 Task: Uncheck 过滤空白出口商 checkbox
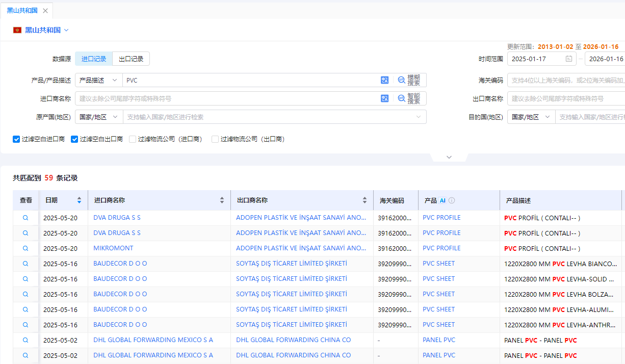[74, 139]
